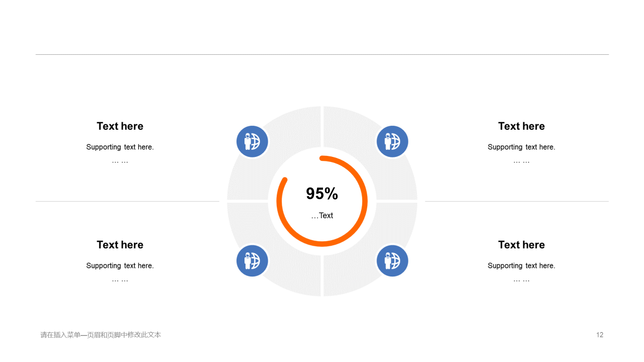Click bottom-left Supporting text here paragraph
The height and width of the screenshot is (362, 644).
coord(120,266)
